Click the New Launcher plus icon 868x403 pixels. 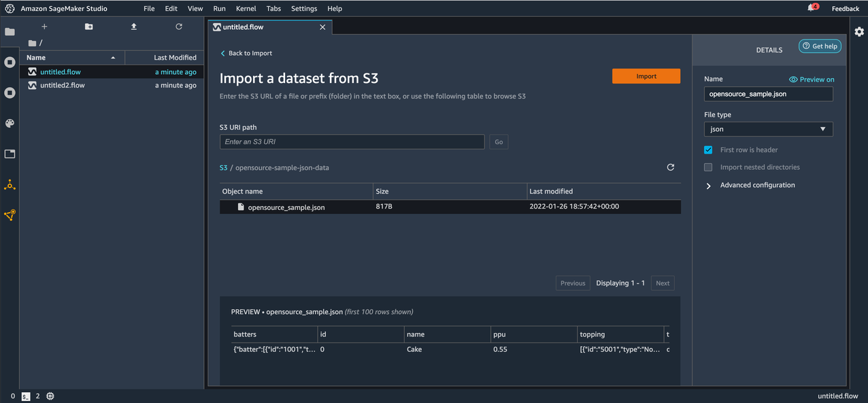[x=44, y=27]
